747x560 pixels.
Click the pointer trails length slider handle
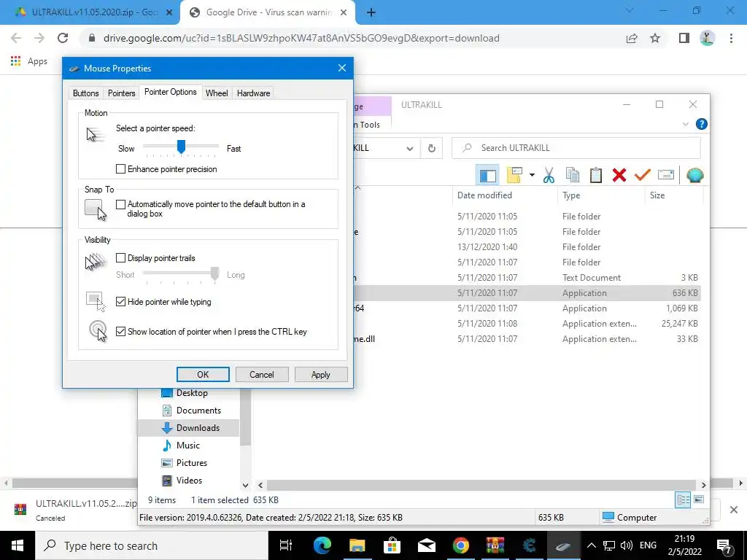pos(215,274)
